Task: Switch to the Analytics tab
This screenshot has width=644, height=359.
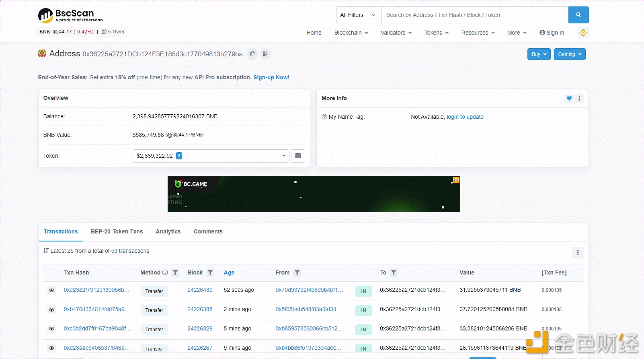Action: [168, 231]
